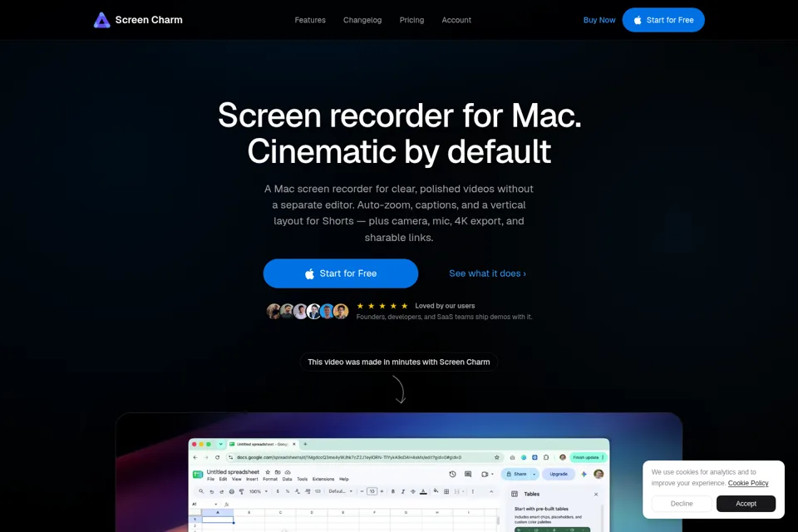Click the Apple icon in the large hero Start for Free button
Screen dimensions: 798x532
pyautogui.click(x=309, y=273)
